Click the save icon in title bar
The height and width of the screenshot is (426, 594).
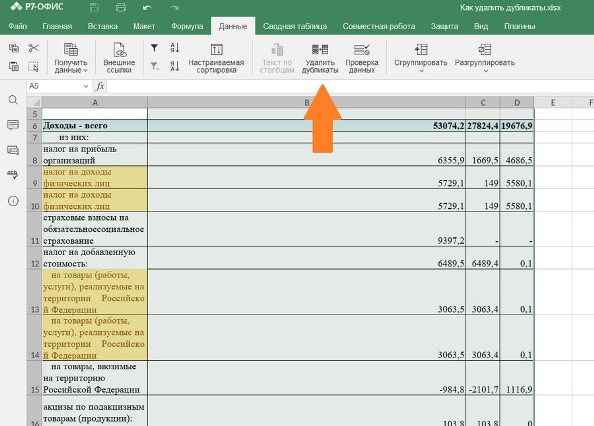point(94,7)
